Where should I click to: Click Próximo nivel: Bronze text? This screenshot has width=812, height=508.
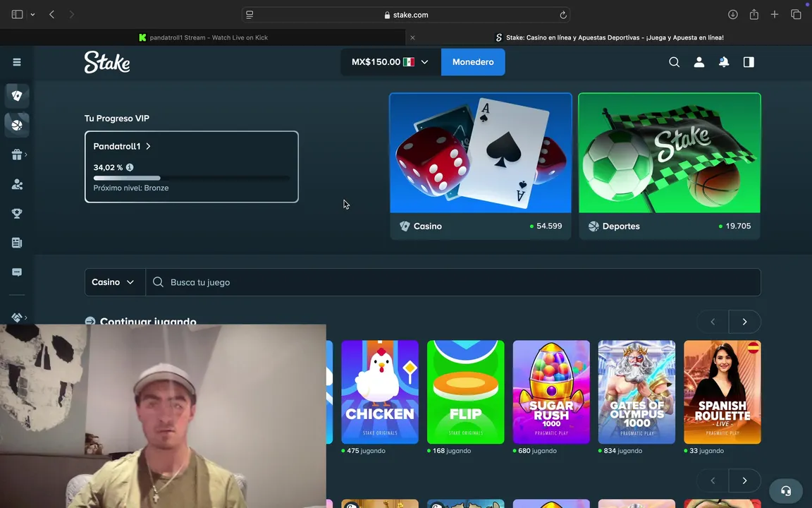pyautogui.click(x=131, y=188)
